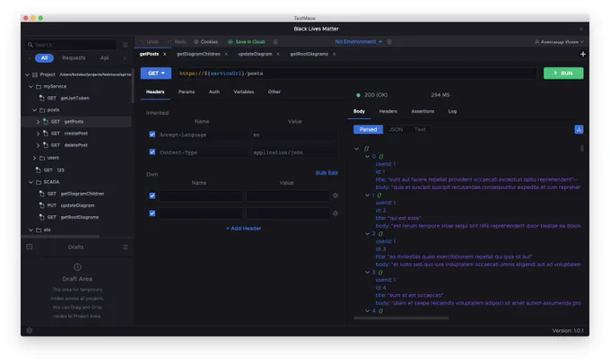
Task: Select the Api filter in sidebar
Action: click(x=104, y=58)
